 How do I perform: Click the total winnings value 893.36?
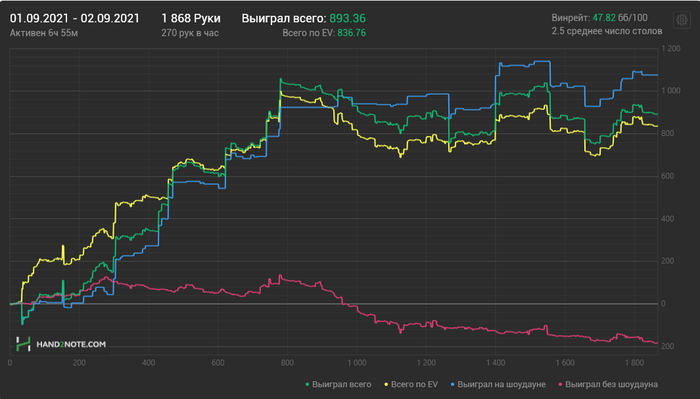pyautogui.click(x=347, y=18)
